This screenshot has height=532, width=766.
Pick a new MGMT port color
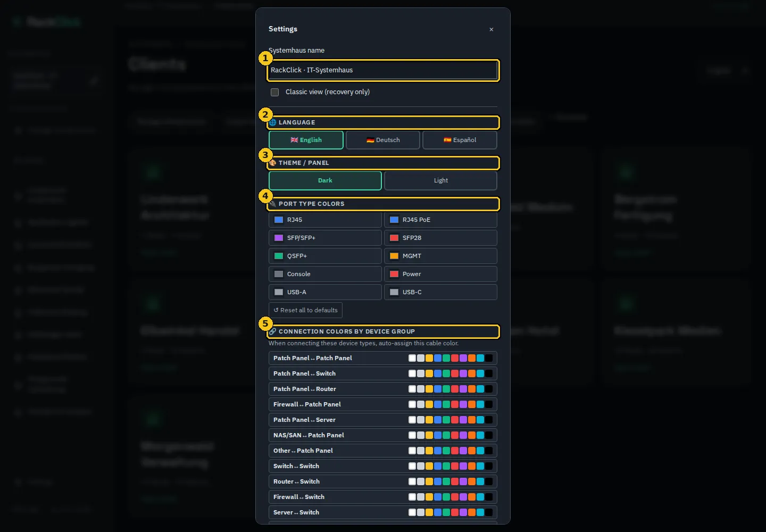pyautogui.click(x=394, y=256)
